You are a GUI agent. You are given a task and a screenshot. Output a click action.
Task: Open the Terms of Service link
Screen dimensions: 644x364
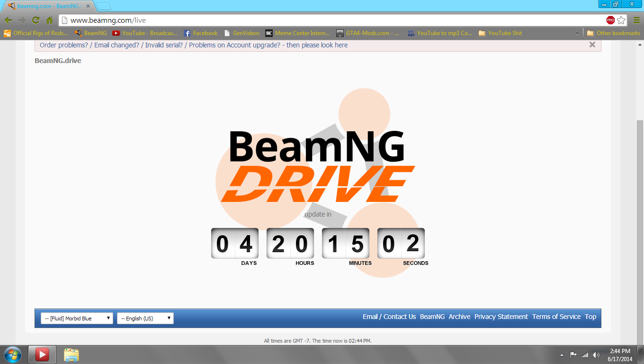[x=556, y=317]
